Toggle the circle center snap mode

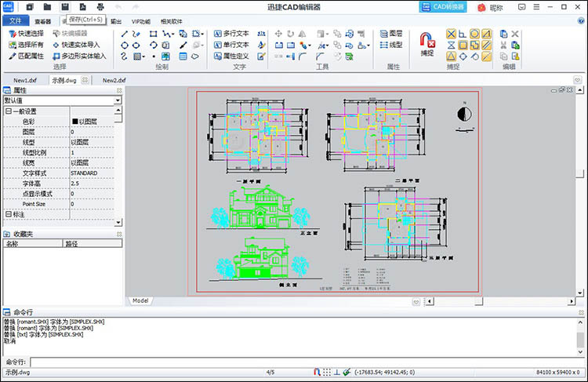tap(474, 35)
